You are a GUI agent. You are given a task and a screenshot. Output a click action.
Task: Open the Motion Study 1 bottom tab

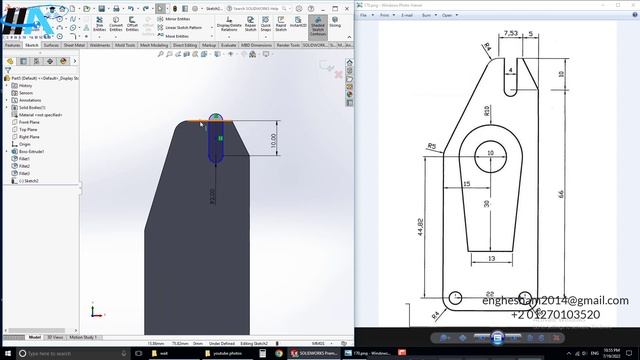(x=83, y=338)
